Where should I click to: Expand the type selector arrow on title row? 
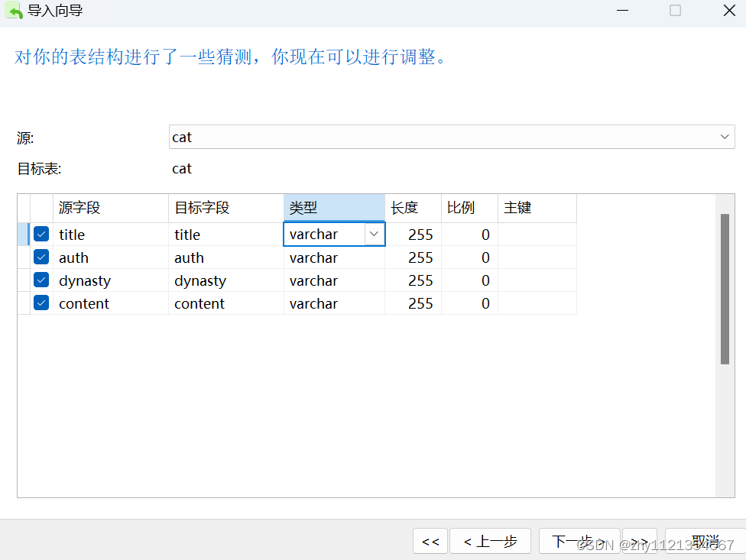click(x=374, y=234)
